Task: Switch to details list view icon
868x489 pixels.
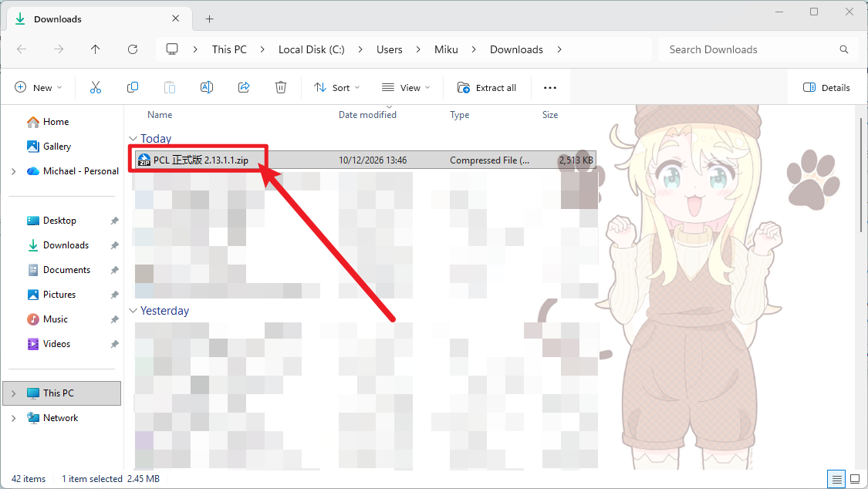Action: tap(836, 479)
